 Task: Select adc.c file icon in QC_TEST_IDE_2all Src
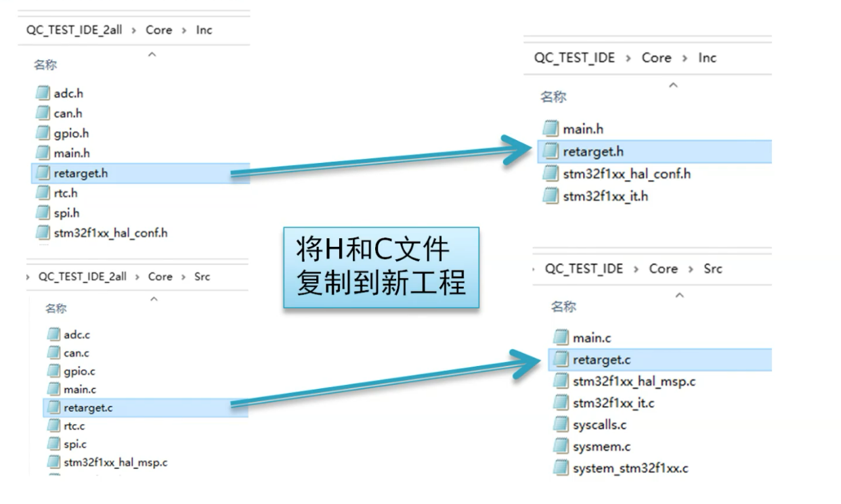point(53,334)
